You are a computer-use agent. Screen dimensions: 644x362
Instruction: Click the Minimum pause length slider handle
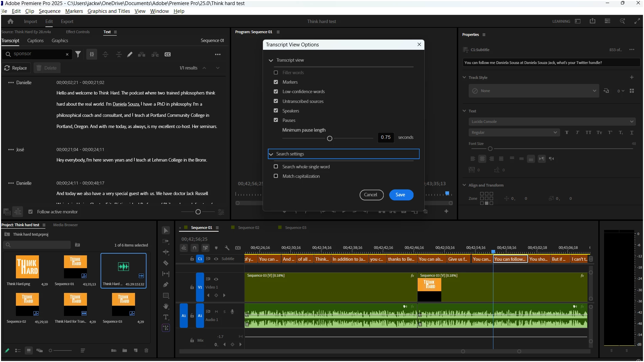click(x=330, y=138)
